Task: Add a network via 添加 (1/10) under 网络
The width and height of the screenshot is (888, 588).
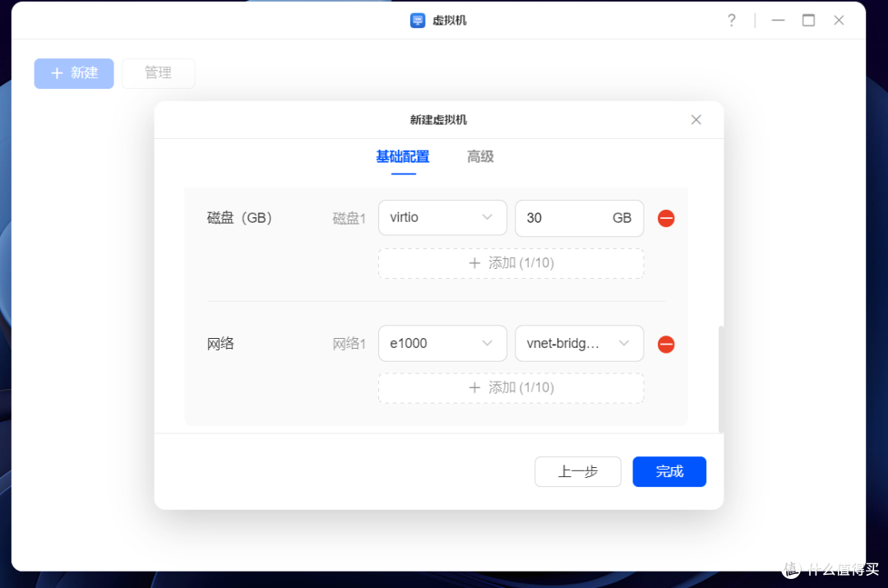Action: tap(511, 387)
